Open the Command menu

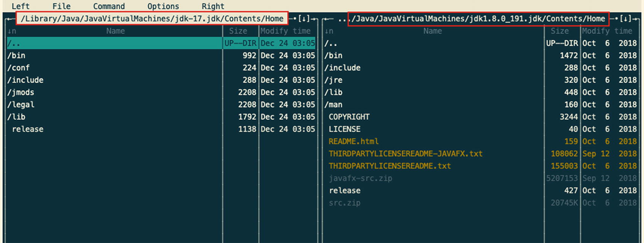pos(109,6)
